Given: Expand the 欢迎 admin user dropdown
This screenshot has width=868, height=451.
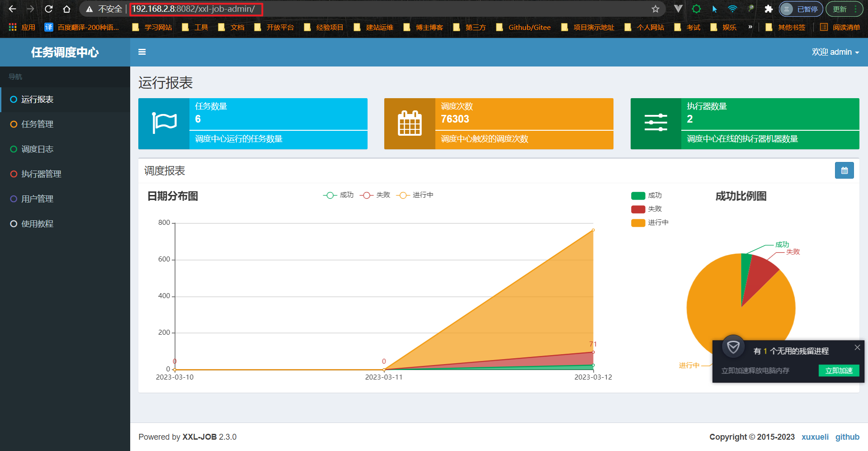Looking at the screenshot, I should click(835, 52).
